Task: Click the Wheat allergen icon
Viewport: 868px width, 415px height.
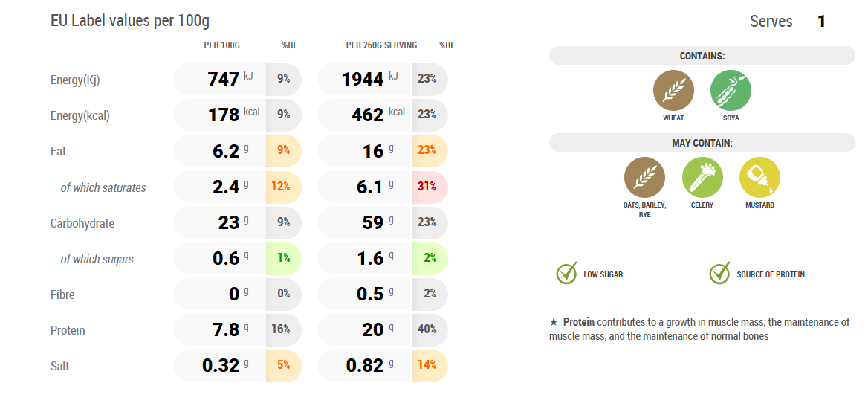Action: click(x=673, y=91)
